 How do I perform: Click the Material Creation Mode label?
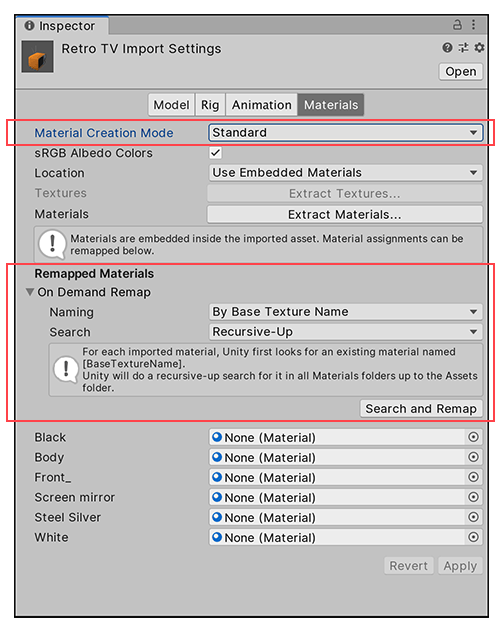pyautogui.click(x=104, y=133)
